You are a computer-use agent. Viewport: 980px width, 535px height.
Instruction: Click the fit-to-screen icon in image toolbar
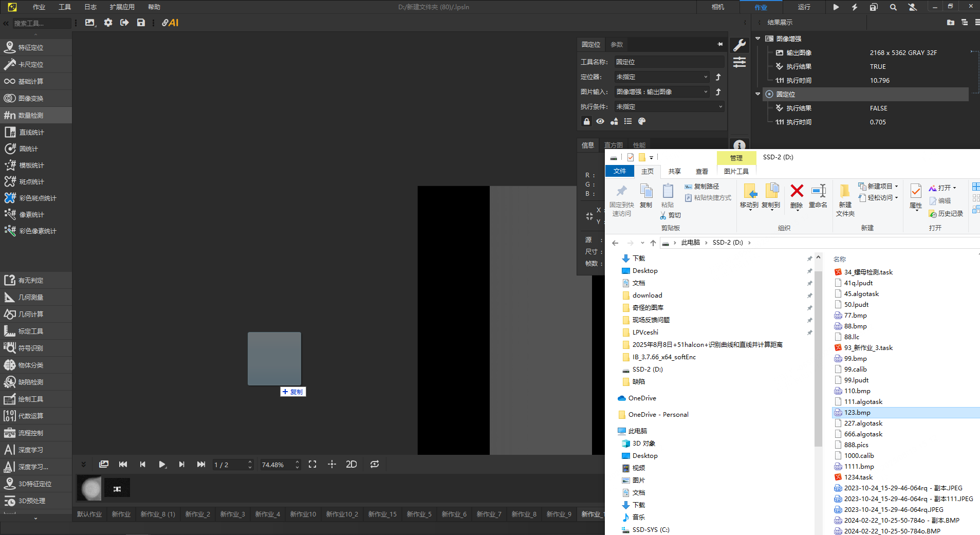pos(312,465)
